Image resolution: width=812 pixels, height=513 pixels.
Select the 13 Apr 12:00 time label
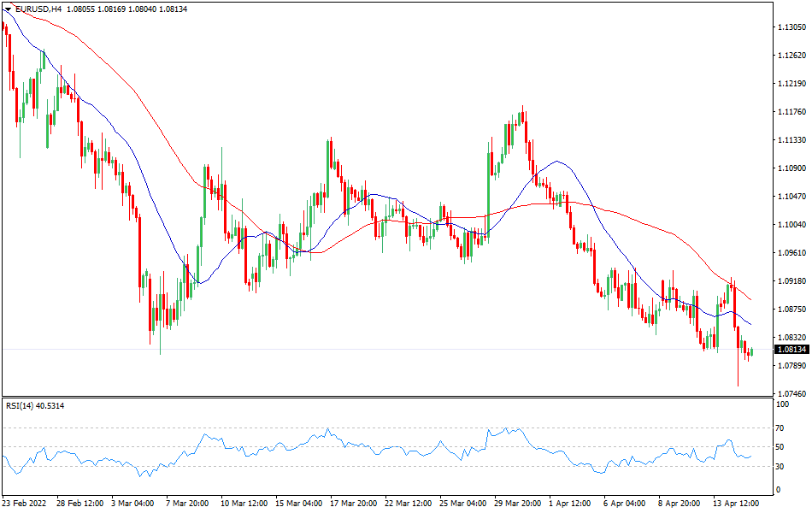738,503
